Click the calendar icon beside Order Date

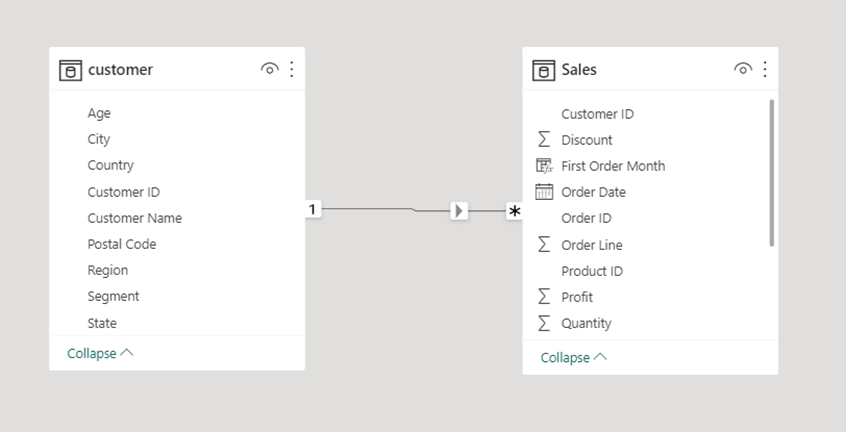pyautogui.click(x=544, y=192)
